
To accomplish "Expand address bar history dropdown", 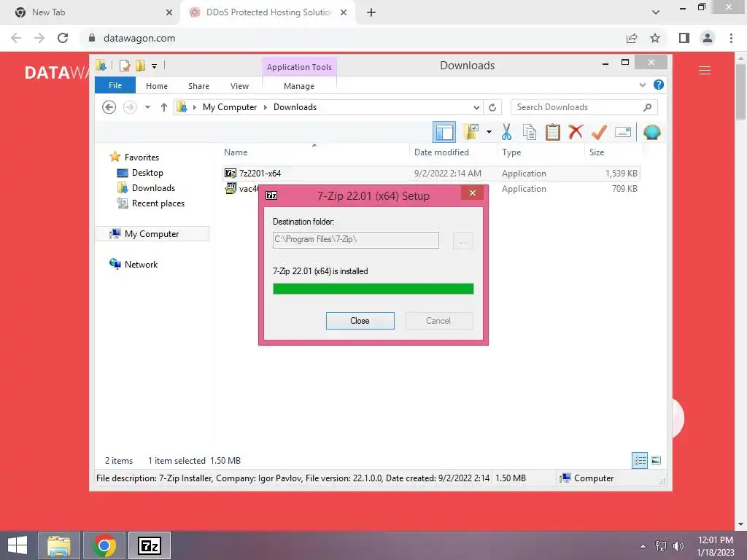I will click(x=476, y=108).
